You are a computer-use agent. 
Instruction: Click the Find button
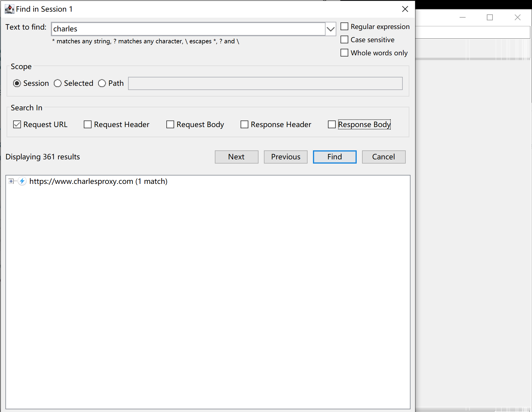pyautogui.click(x=335, y=157)
